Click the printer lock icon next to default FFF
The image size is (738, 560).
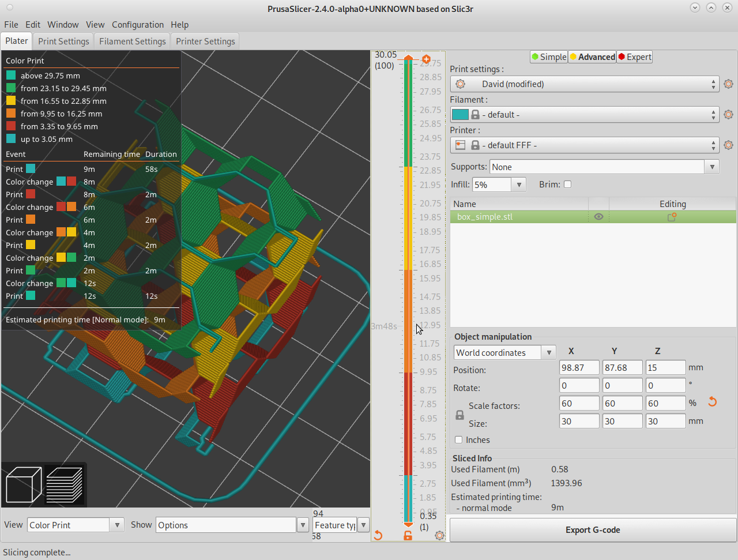(475, 145)
